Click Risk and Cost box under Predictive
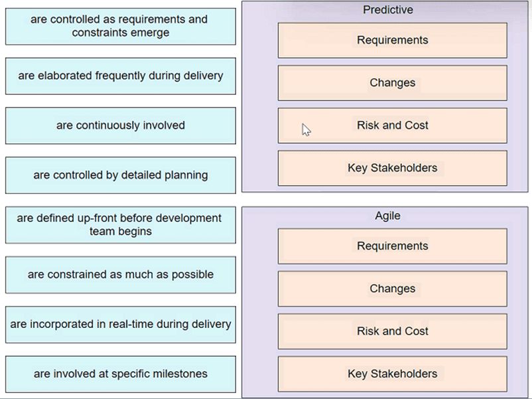The image size is (532, 399). pyautogui.click(x=392, y=125)
